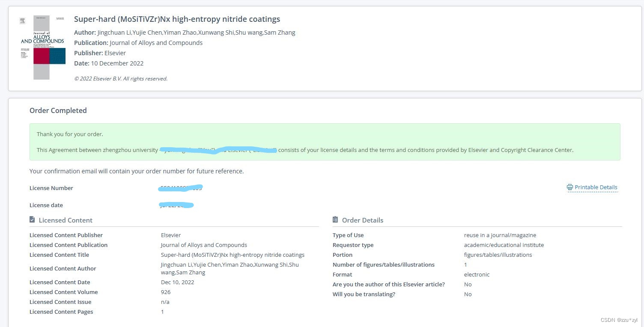Click the Licensed Content Pages label
The height and width of the screenshot is (327, 644).
61,312
